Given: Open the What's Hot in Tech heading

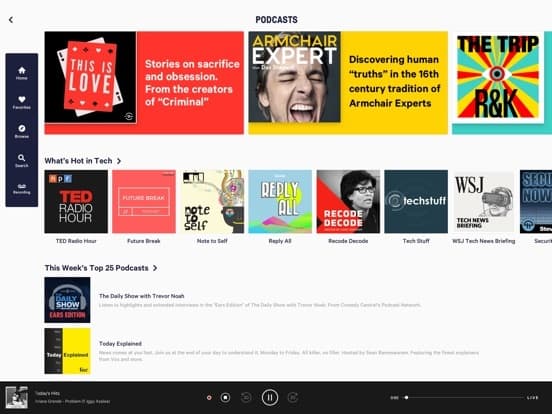Looking at the screenshot, I should click(78, 161).
